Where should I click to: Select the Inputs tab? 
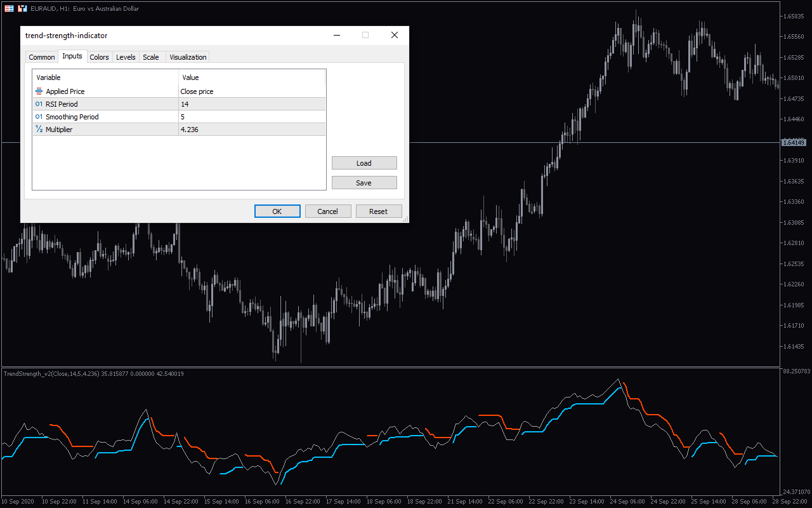click(72, 56)
